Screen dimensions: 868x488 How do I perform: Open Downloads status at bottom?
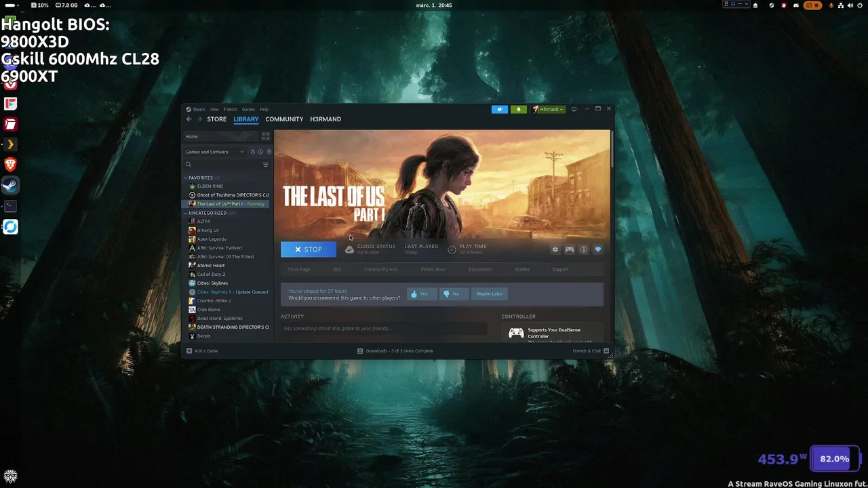[395, 351]
